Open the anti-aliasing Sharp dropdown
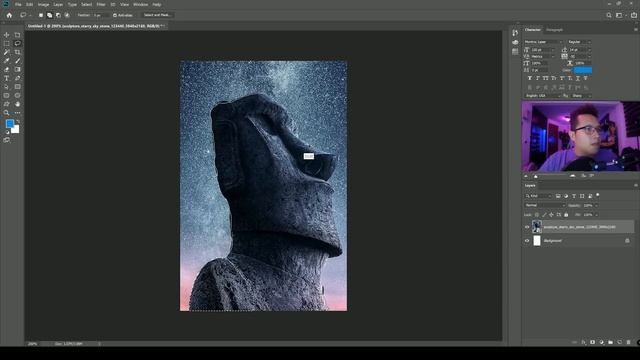Image resolution: width=640 pixels, height=360 pixels. coord(581,96)
